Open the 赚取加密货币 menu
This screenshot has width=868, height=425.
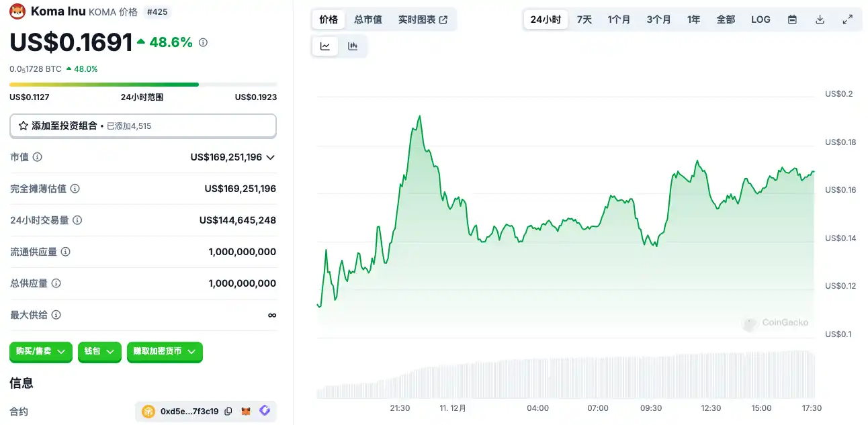point(165,351)
